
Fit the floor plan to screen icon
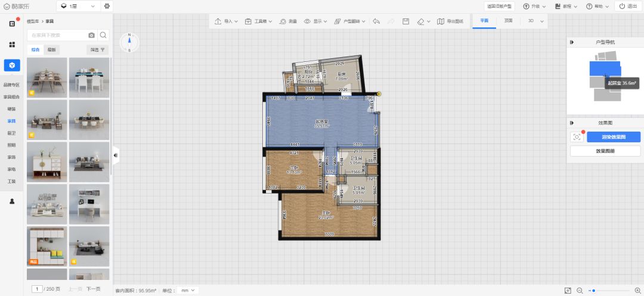point(568,290)
